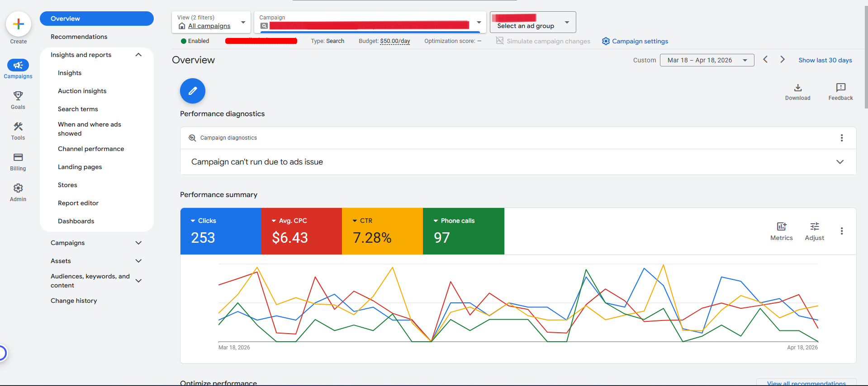Select Auction insights in the sidebar
Viewport: 868px width, 386px height.
pos(82,91)
